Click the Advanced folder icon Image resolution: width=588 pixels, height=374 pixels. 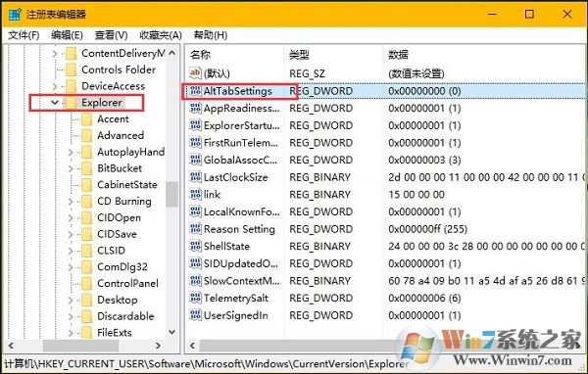click(x=86, y=136)
